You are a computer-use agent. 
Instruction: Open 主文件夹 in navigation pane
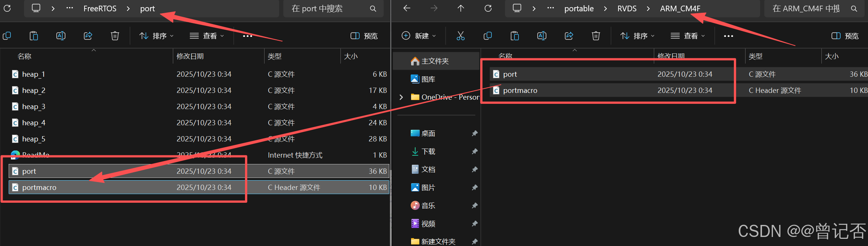click(x=436, y=61)
